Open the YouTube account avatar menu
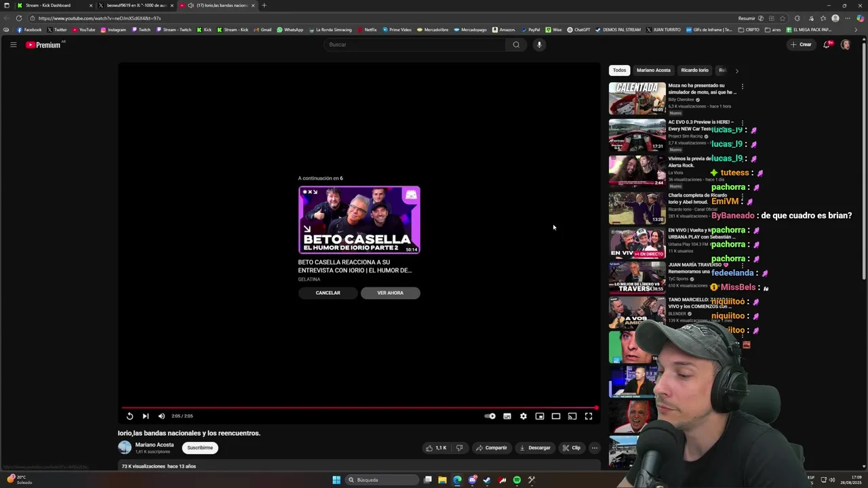The image size is (868, 488). tap(846, 45)
